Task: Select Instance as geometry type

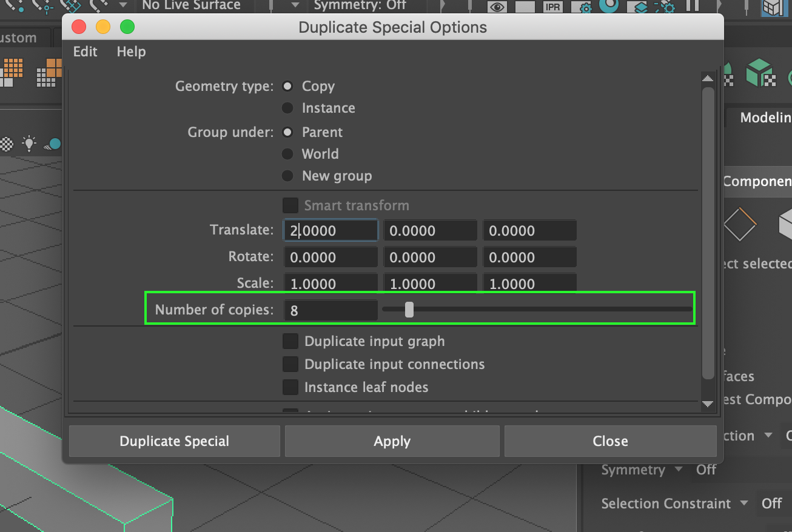Action: (287, 108)
